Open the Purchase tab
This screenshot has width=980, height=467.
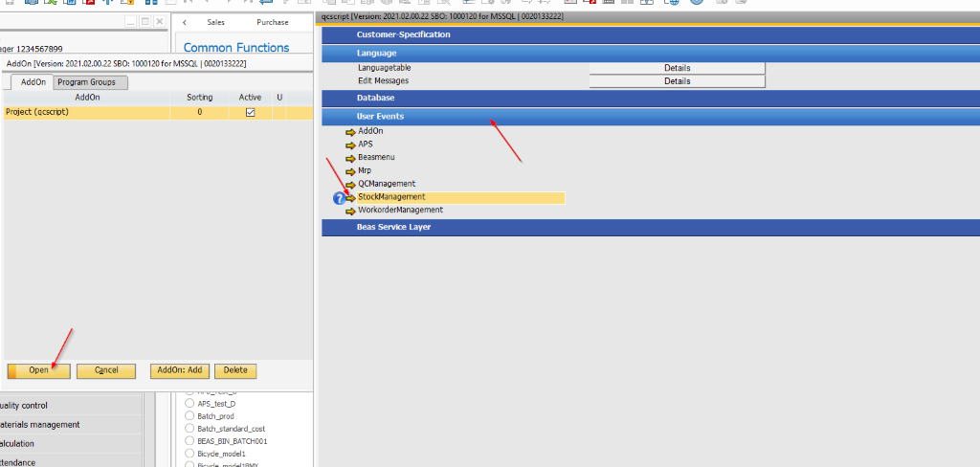pyautogui.click(x=273, y=22)
